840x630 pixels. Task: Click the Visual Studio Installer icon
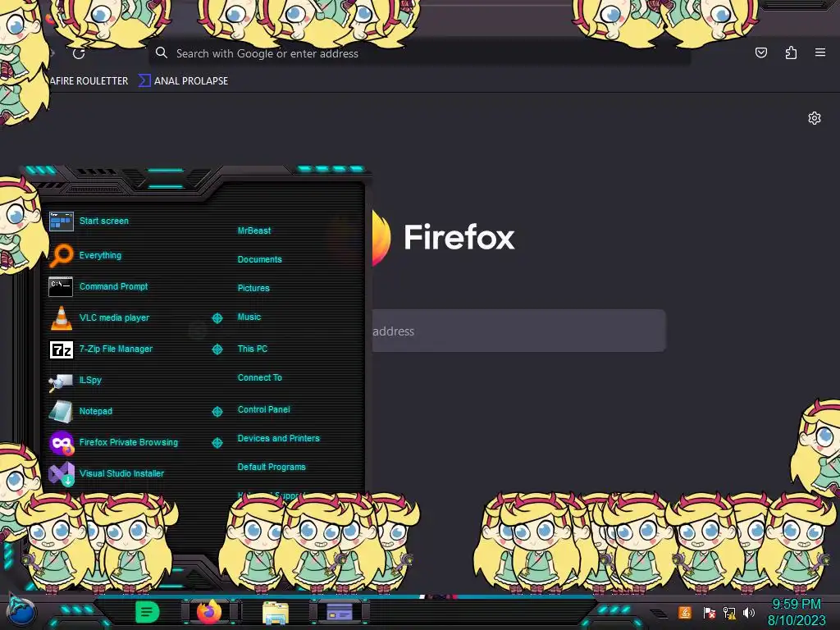click(62, 474)
